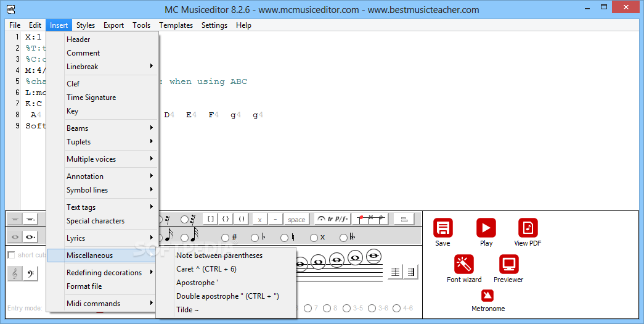Click the notehead styles button with red dot
Viewport: 644px width, 324px height.
[x=370, y=219]
